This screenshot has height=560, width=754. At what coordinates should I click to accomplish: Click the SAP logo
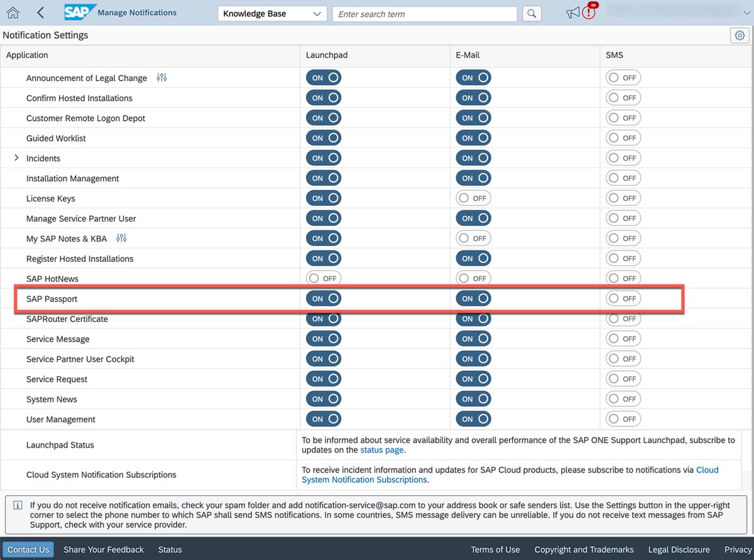tap(80, 12)
